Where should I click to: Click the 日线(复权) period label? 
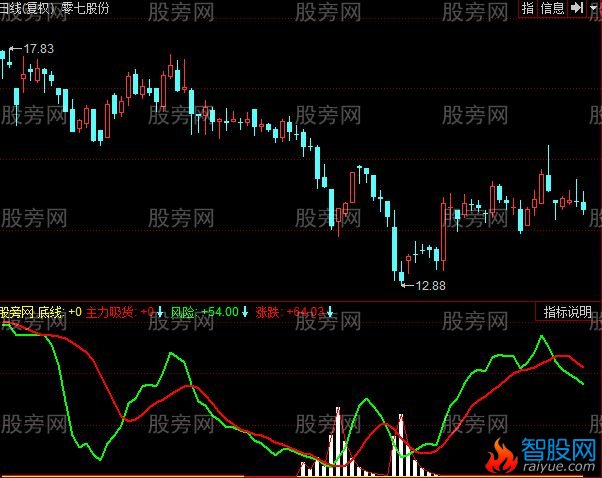[27, 8]
